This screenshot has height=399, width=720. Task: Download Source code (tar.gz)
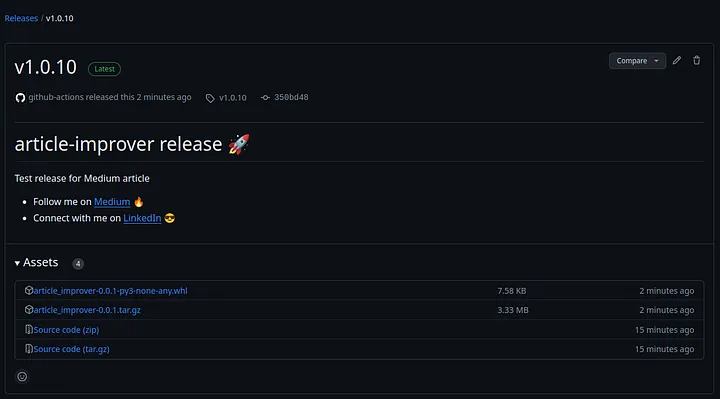click(x=71, y=349)
